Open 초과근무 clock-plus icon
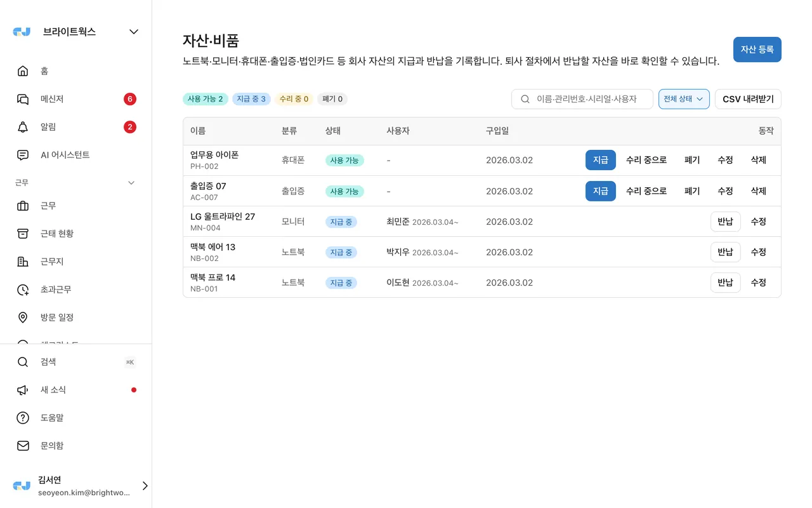 [23, 290]
